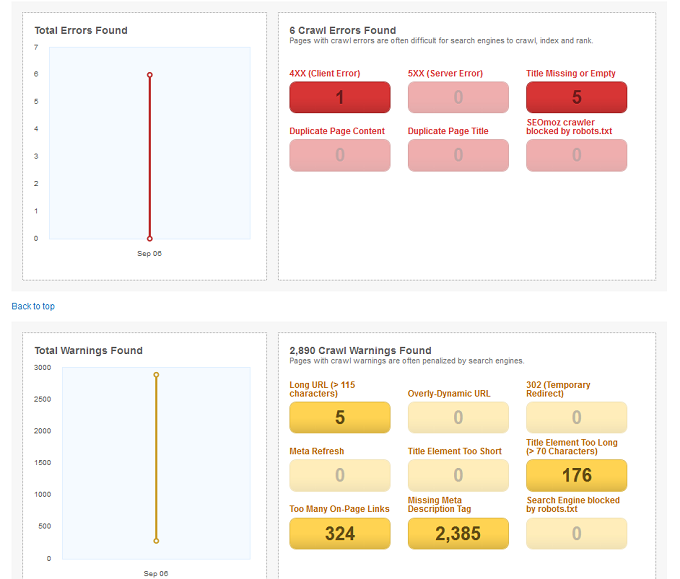The height and width of the screenshot is (579, 680).
Task: Open Too Many On-Page Links count 324
Action: click(x=340, y=533)
